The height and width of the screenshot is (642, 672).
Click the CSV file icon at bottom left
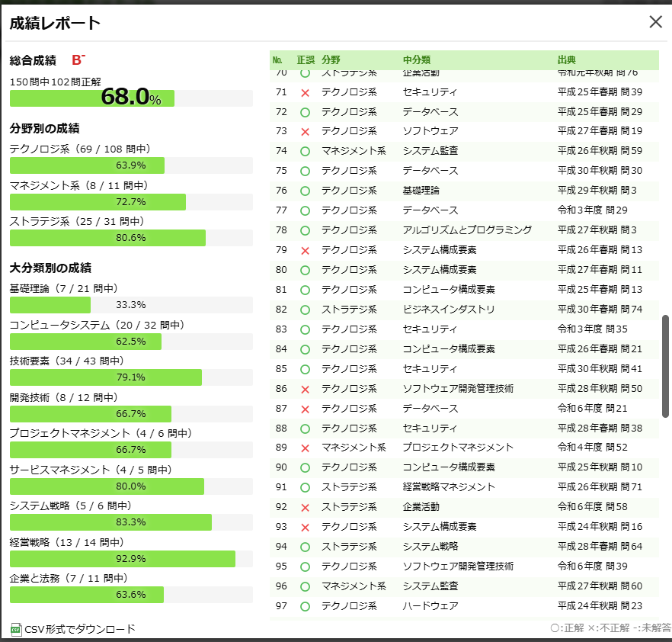point(16,630)
